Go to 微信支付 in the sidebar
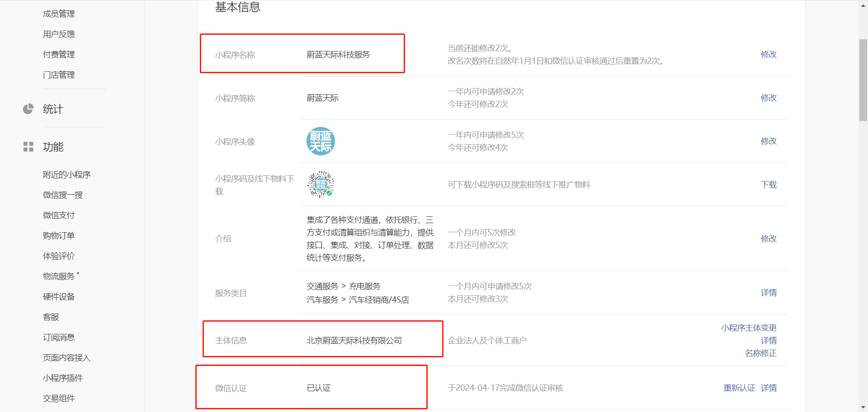 click(59, 215)
